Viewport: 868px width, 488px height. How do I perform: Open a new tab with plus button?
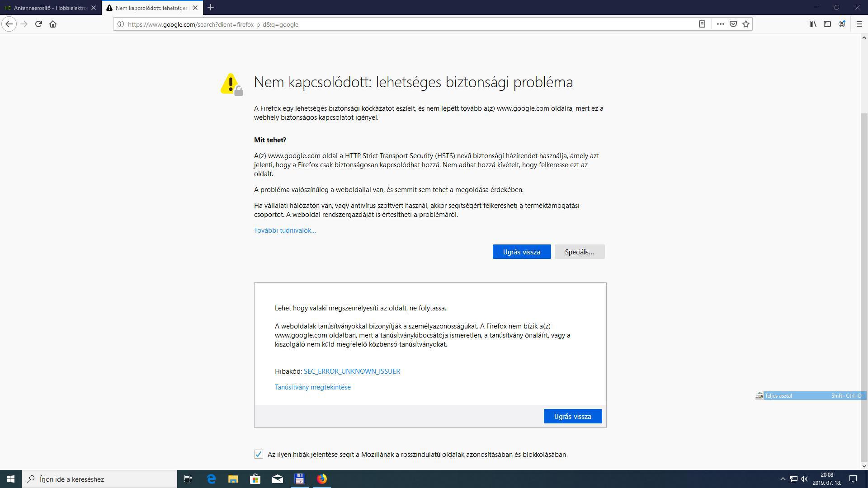[x=211, y=8]
